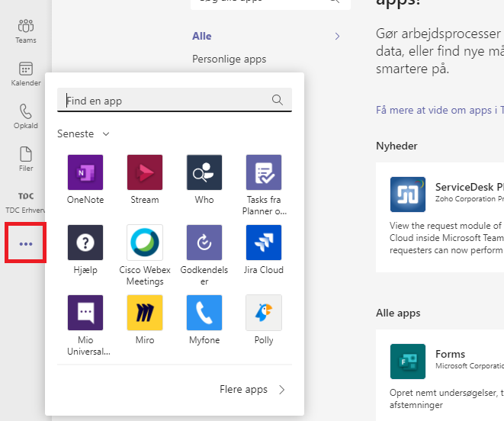The width and height of the screenshot is (504, 421).
Task: Open Mio Universal app
Action: click(x=87, y=326)
